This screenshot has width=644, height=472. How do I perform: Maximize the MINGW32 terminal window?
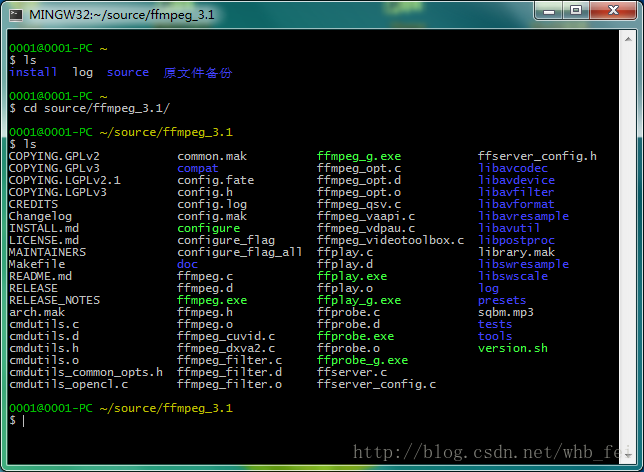coord(576,11)
